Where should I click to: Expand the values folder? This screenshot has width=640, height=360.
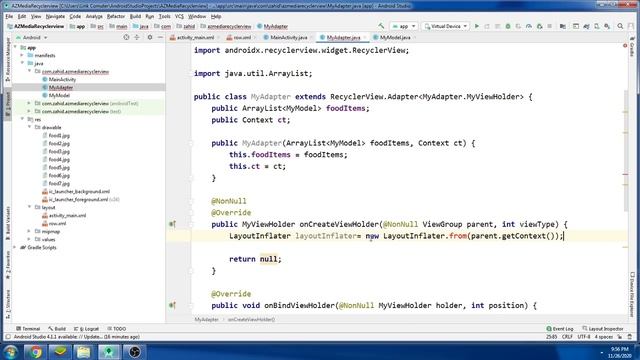(29, 240)
